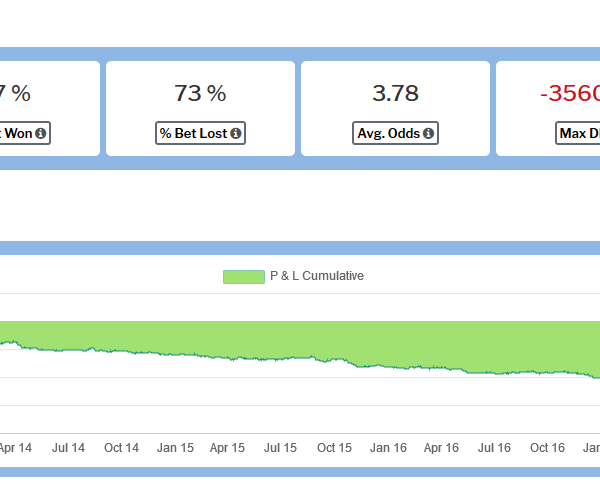Toggle the P & L Cumulative legend text
The width and height of the screenshot is (600, 486).
click(316, 277)
